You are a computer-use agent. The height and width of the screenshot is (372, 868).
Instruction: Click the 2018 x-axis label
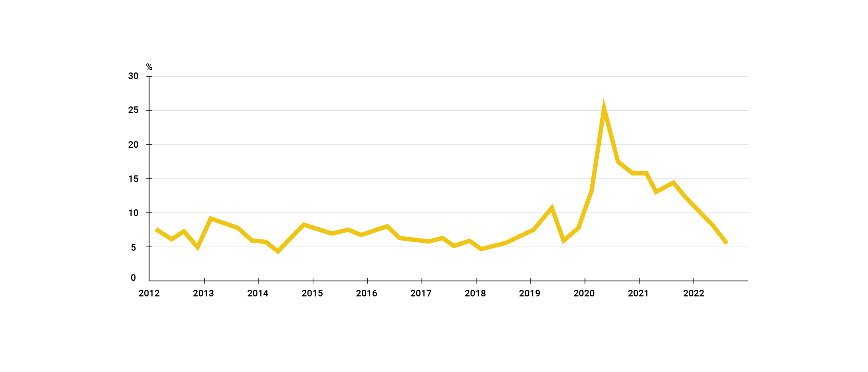pyautogui.click(x=475, y=294)
